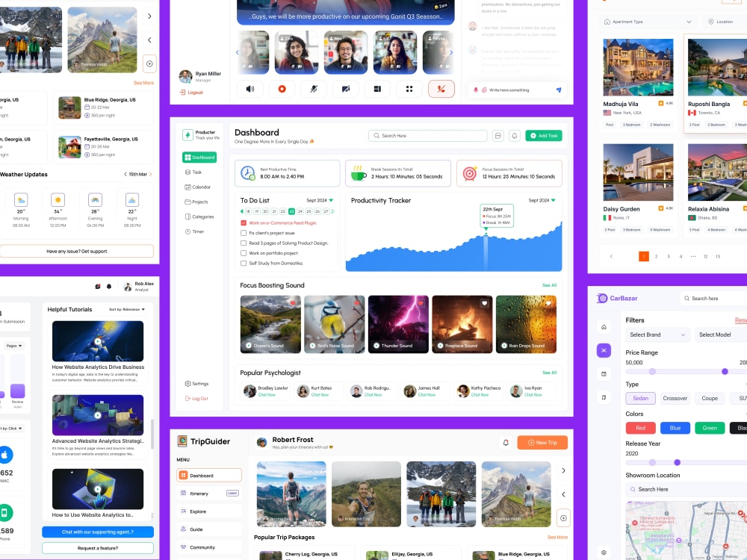End the call with red hang-up button
Viewport: 747px width, 560px height.
(x=441, y=89)
